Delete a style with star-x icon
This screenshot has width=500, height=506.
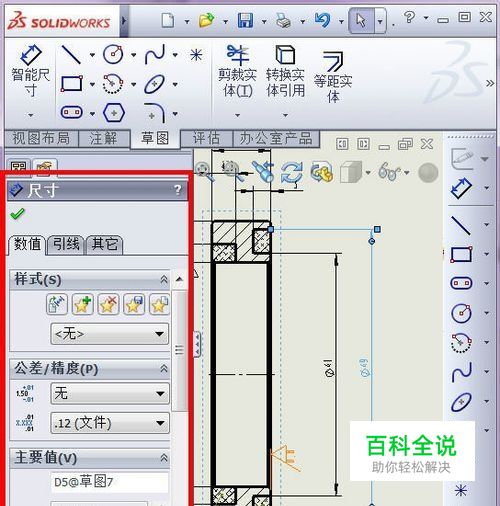click(108, 304)
